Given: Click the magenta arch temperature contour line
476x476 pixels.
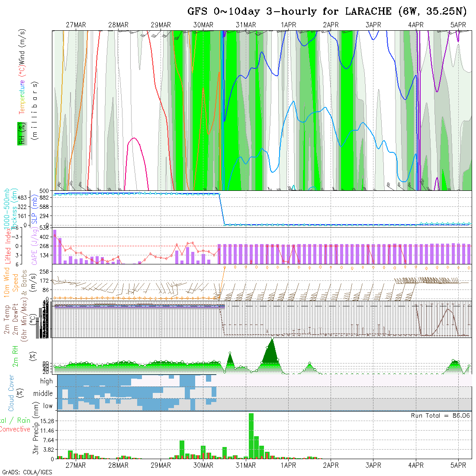Looking at the screenshot, I should tap(135, 138).
